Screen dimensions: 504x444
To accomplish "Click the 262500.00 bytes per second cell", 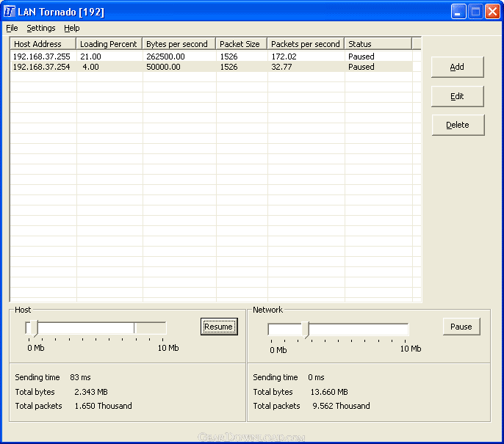I will pos(165,57).
